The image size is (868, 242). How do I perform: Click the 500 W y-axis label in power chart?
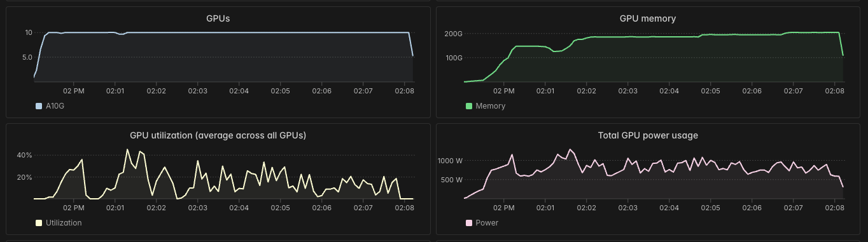point(452,180)
